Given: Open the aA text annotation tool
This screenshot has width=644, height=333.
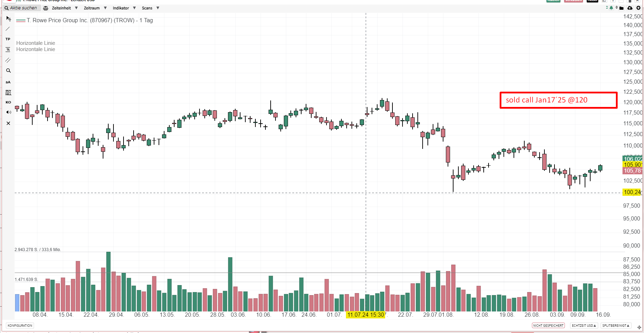Looking at the screenshot, I should click(x=8, y=82).
